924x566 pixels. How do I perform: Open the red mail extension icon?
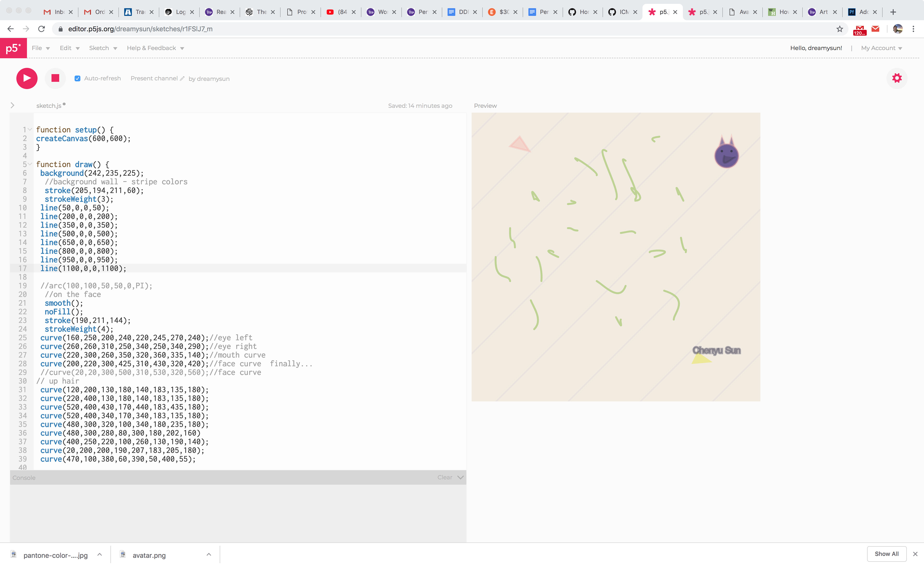pos(875,28)
